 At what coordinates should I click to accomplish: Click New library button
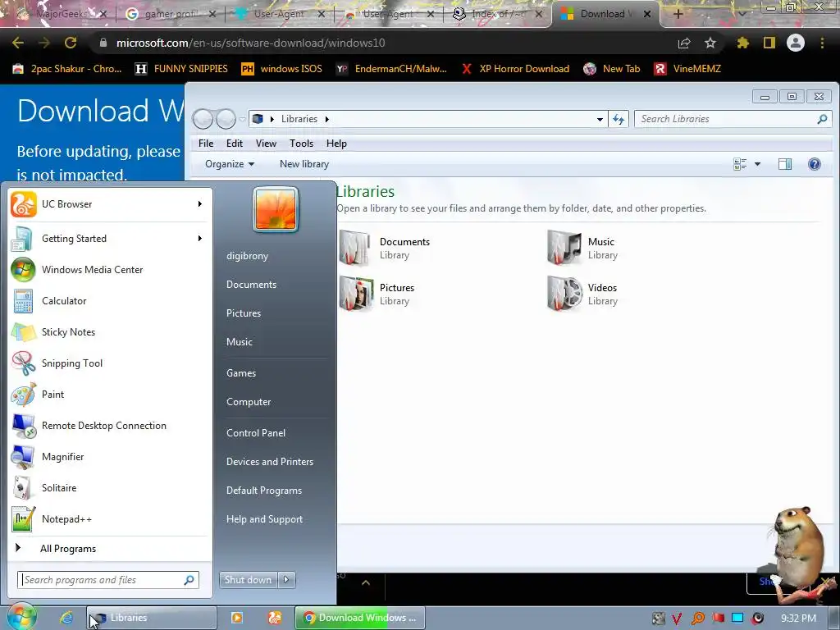point(304,164)
